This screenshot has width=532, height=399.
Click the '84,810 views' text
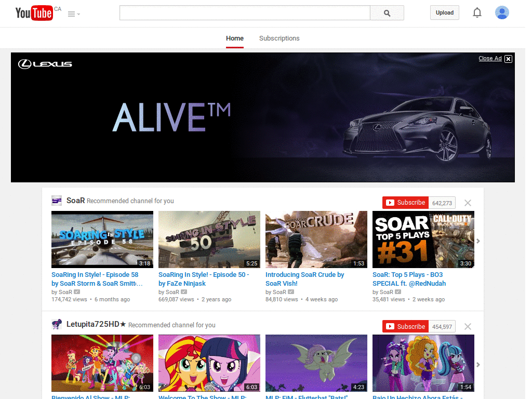(282, 299)
